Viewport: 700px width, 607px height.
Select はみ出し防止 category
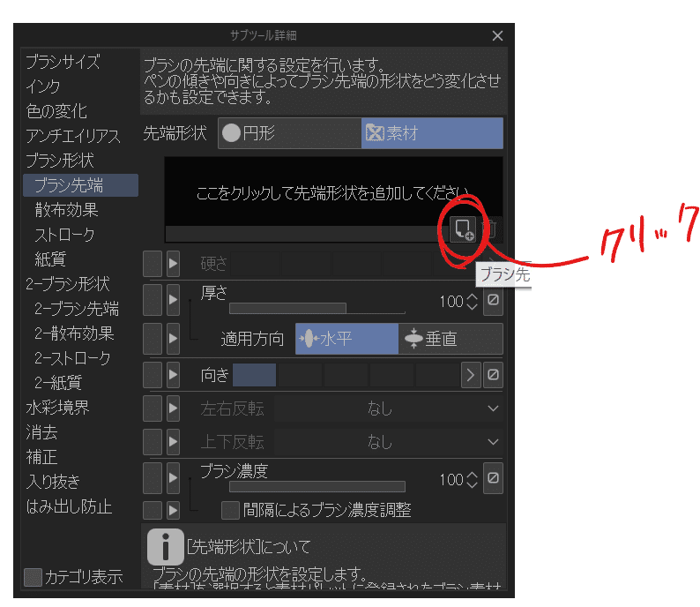[x=69, y=506]
